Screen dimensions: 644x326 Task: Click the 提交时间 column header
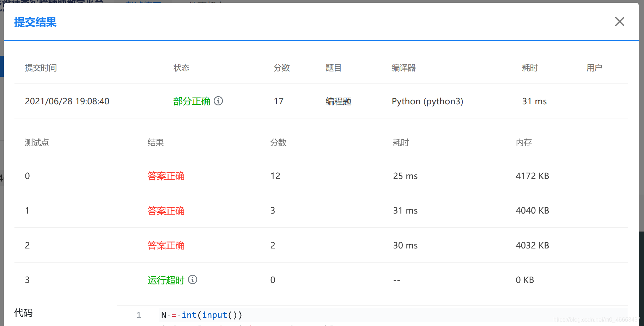coord(41,68)
